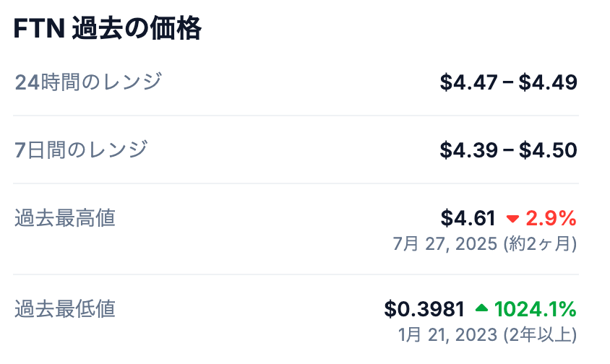Click the 過去の価格 heading text

click(x=137, y=29)
